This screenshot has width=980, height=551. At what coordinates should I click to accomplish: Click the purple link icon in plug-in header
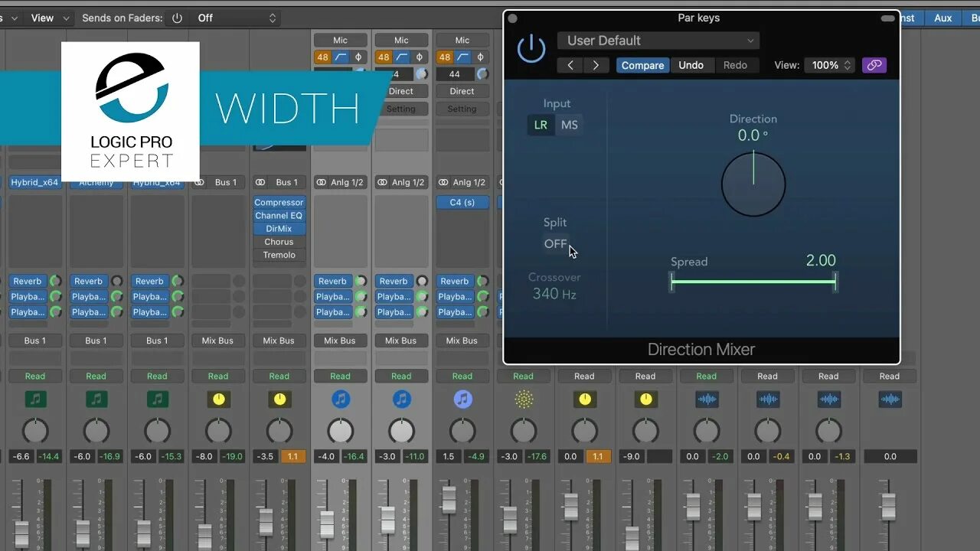coord(874,65)
